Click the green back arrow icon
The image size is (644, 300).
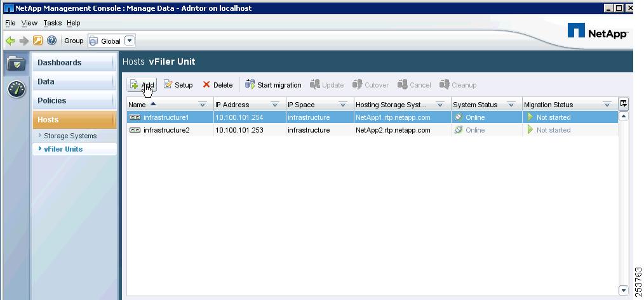pos(10,41)
